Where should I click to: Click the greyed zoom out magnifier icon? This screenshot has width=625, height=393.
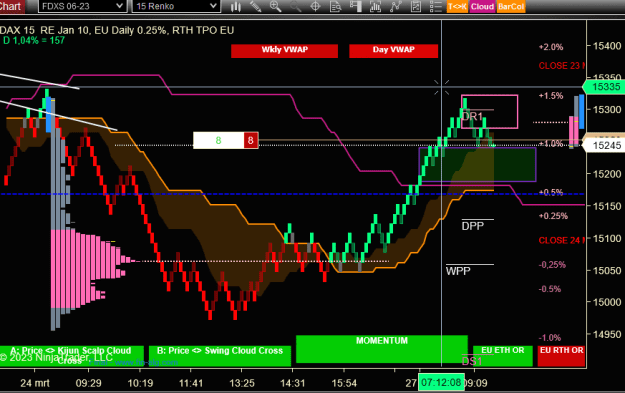click(295, 6)
